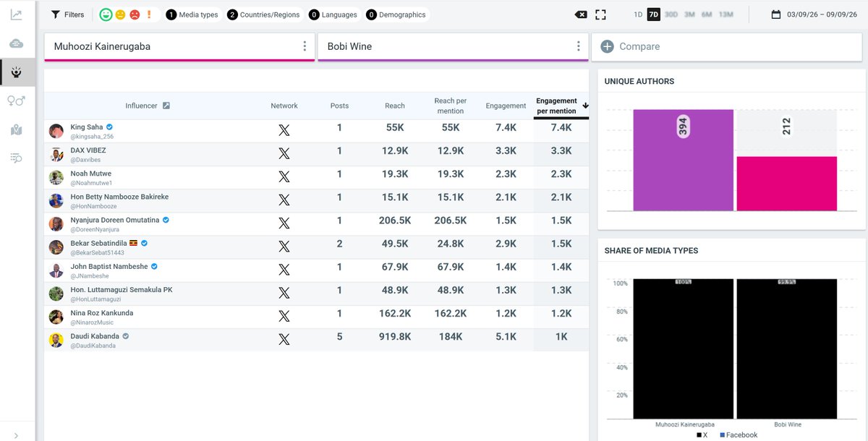Open the word cloud view in sidebar
Screen dimensions: 868x441
16,43
